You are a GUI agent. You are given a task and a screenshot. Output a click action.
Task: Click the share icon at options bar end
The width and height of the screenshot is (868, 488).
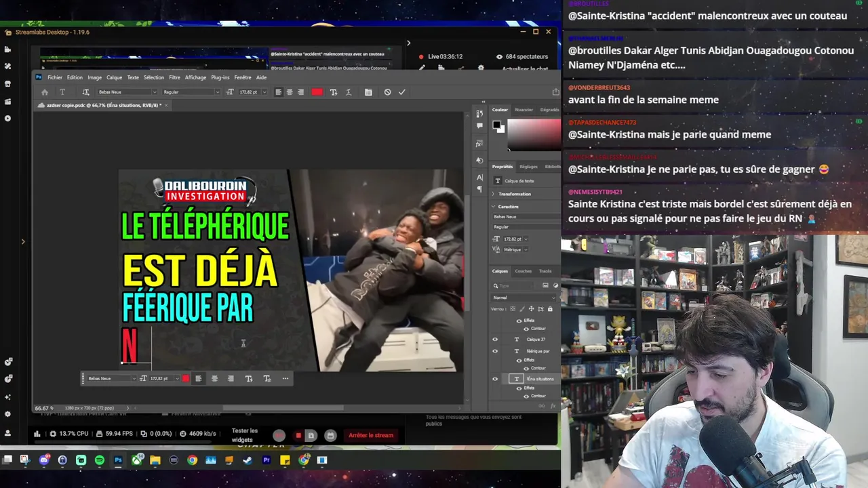pyautogui.click(x=556, y=92)
